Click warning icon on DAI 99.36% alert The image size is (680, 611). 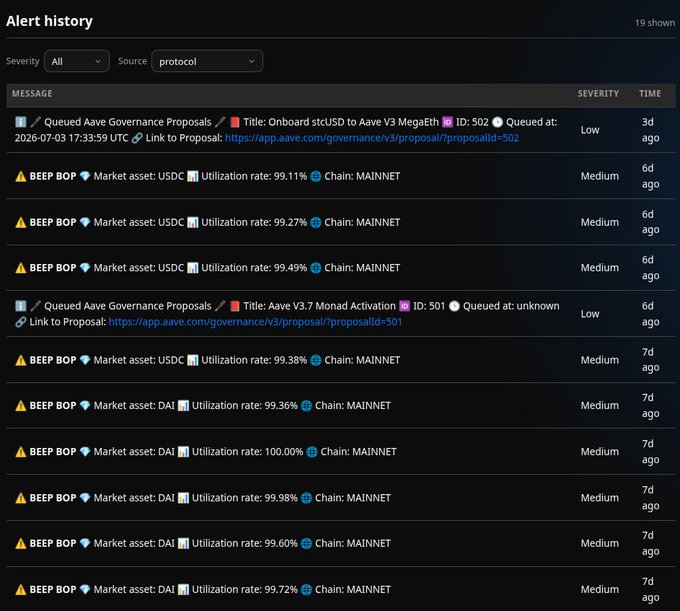tap(21, 405)
